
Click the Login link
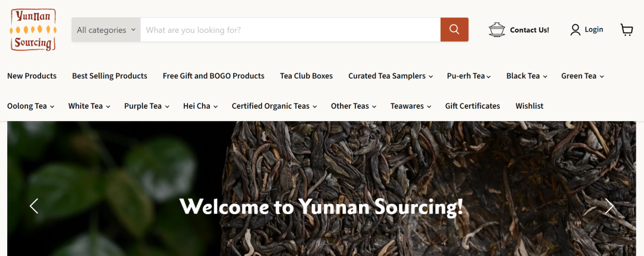coord(594,29)
